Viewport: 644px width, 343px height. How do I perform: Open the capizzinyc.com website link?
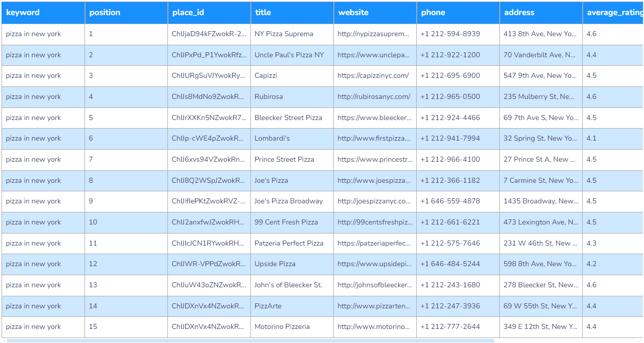point(373,76)
